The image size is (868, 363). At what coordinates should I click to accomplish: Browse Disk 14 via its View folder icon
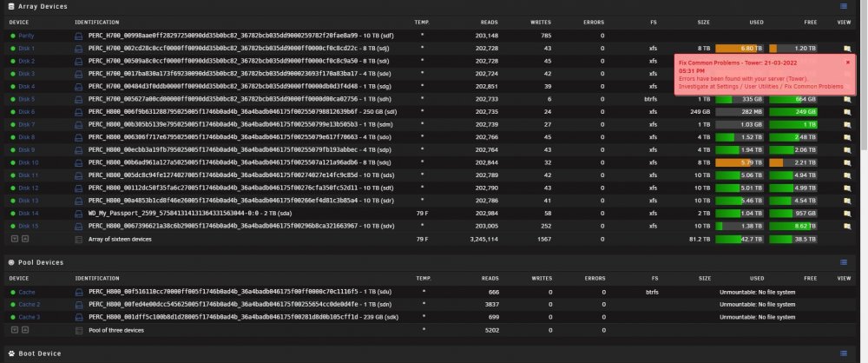coord(847,214)
